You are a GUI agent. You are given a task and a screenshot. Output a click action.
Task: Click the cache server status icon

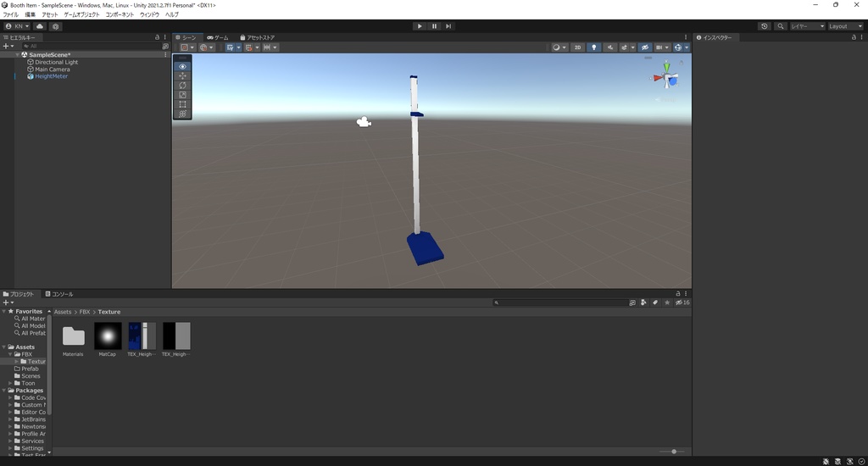click(837, 462)
